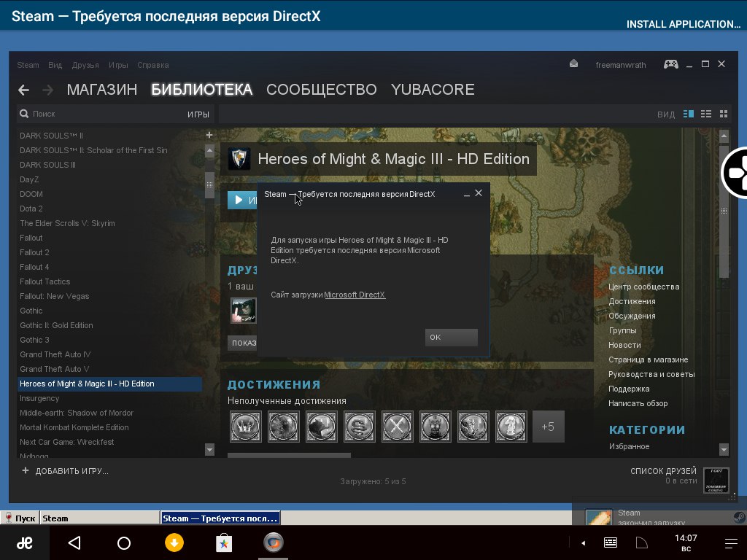
Task: Open freemanwrath account dropdown
Action: coord(620,65)
